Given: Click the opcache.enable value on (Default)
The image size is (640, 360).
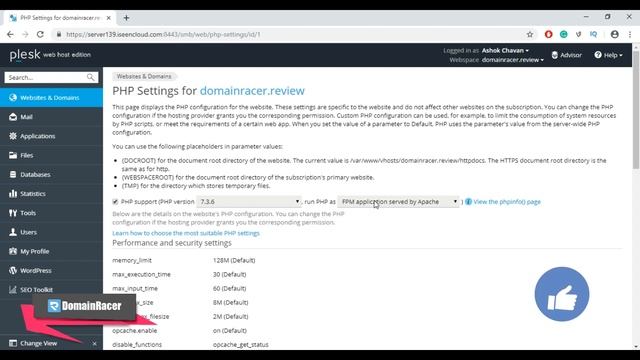Looking at the screenshot, I should click(230, 330).
